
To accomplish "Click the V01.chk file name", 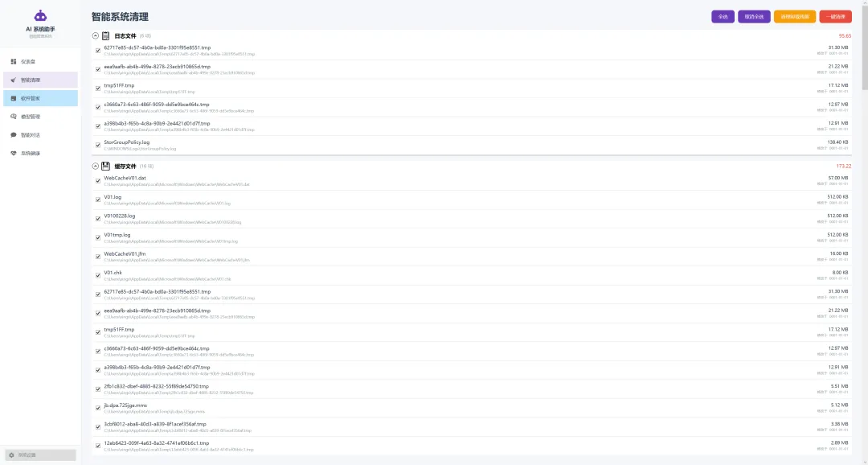I will coord(113,273).
